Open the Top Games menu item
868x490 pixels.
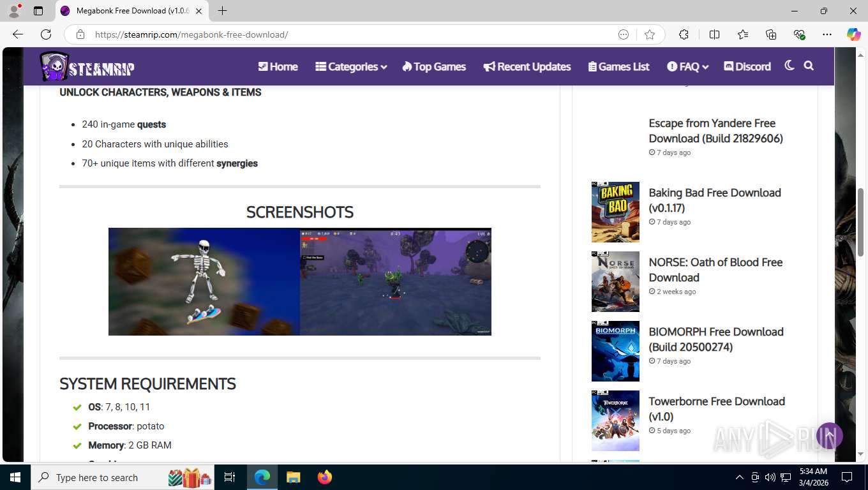[x=434, y=66]
